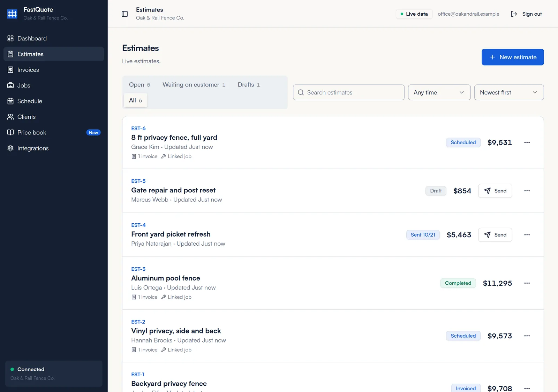Screen dimensions: 558x392
Task: Click the FastQuote grid logo icon
Action: (x=12, y=14)
